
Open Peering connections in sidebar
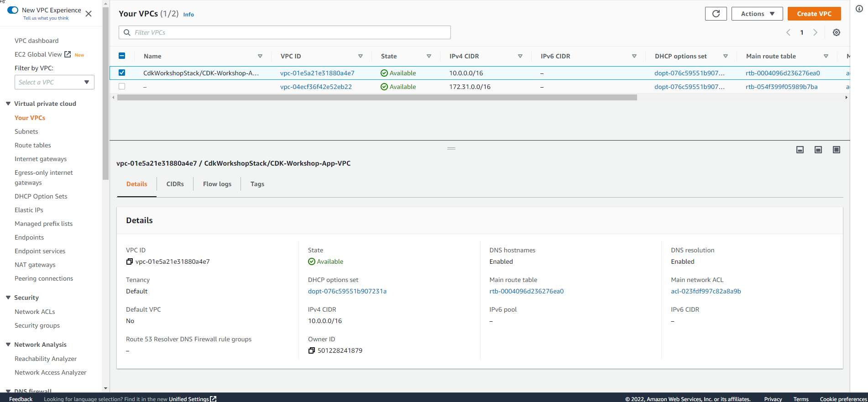point(44,278)
